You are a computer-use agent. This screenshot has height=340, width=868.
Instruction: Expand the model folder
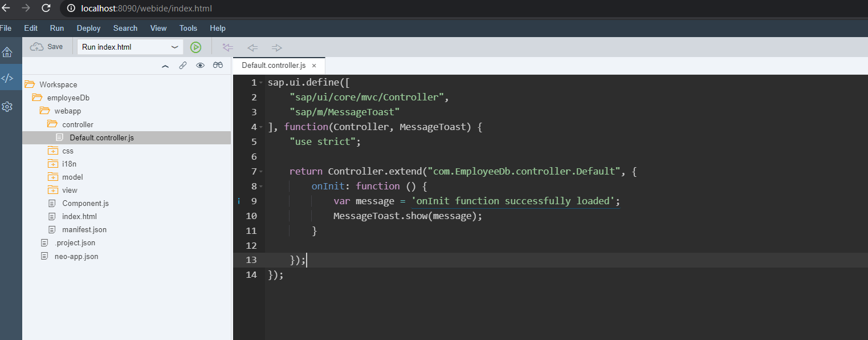click(x=52, y=177)
